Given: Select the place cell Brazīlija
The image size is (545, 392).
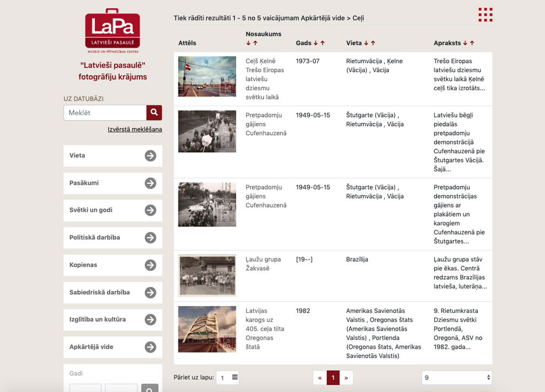Looking at the screenshot, I should pyautogui.click(x=357, y=259).
